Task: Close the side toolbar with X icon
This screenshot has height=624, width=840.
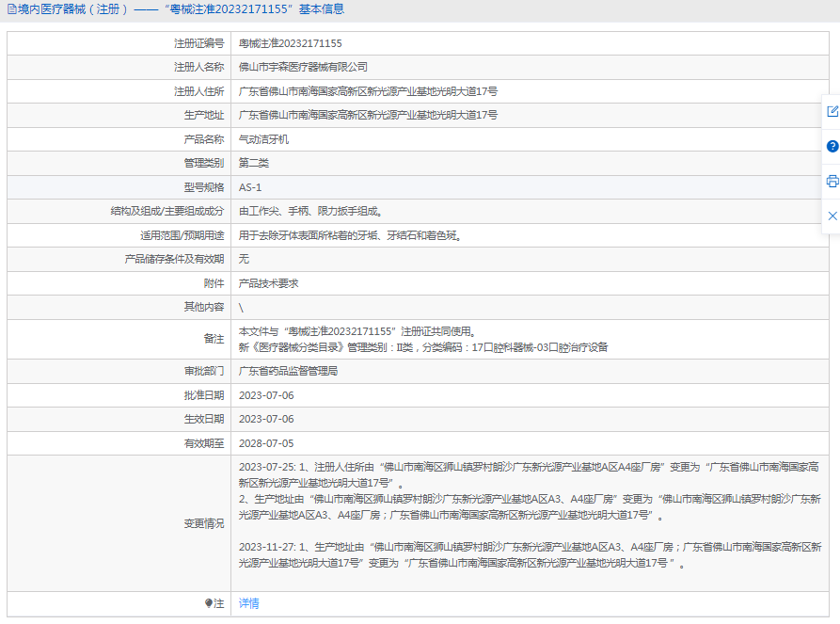Action: tap(832, 216)
